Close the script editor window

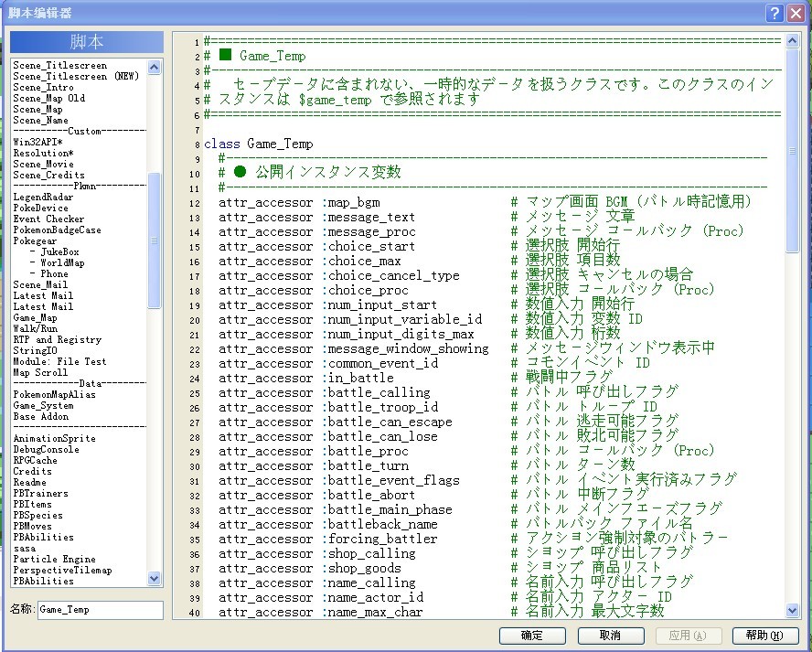[x=795, y=13]
